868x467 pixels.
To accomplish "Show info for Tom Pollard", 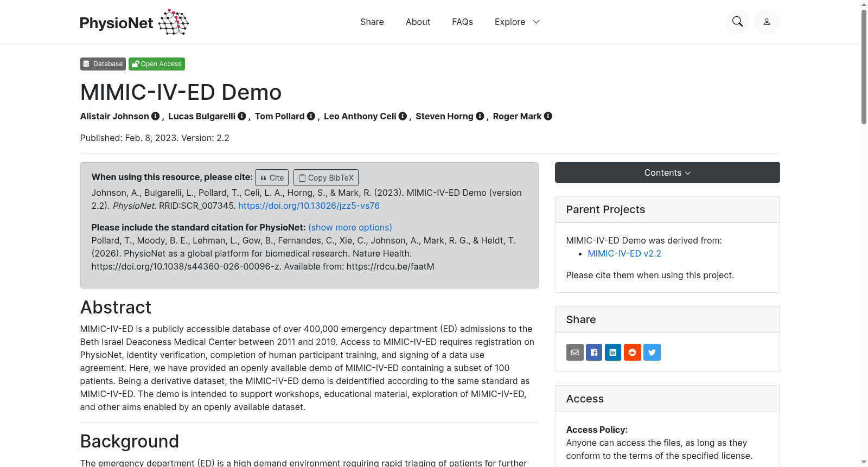I will point(311,116).
